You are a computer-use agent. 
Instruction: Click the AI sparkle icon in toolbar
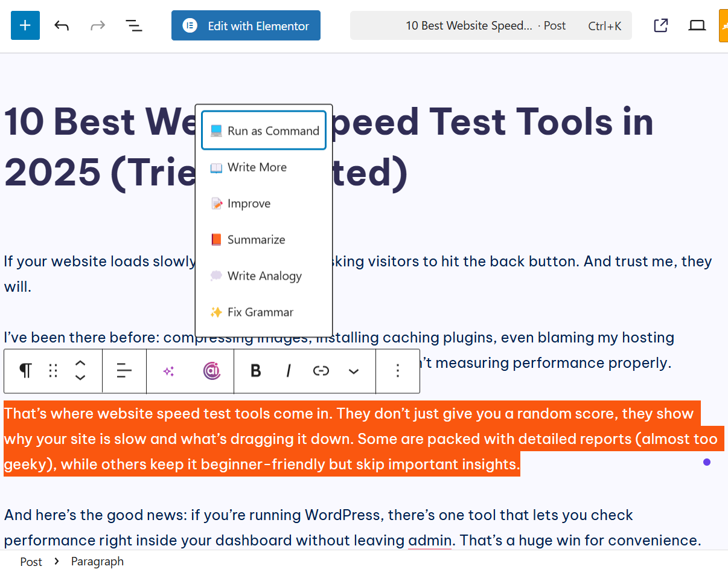click(168, 371)
